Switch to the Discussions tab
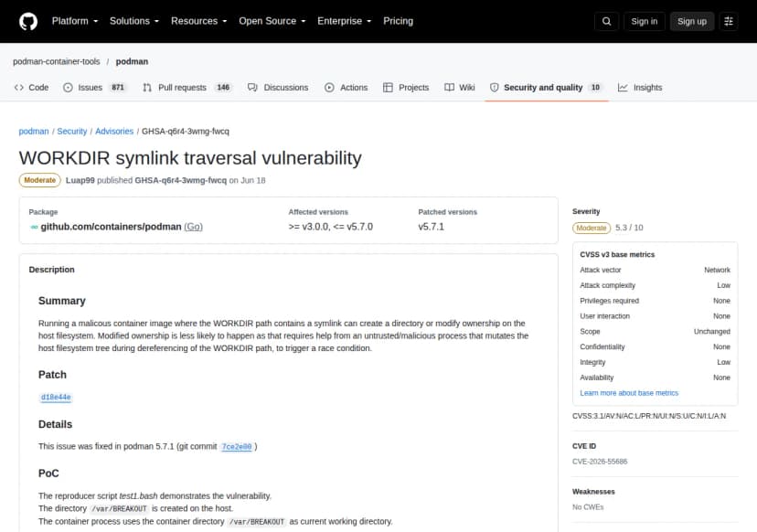The width and height of the screenshot is (757, 532). [x=278, y=88]
